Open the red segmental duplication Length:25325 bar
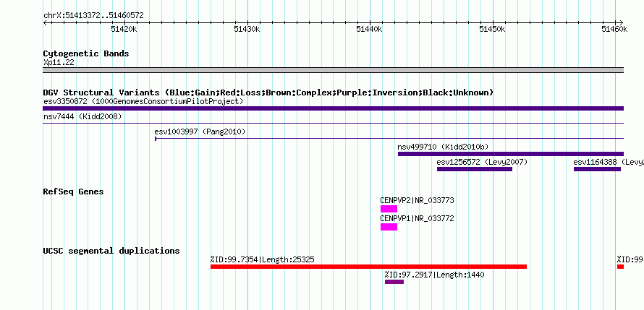Image resolution: width=644 pixels, height=310 pixels. [x=368, y=267]
